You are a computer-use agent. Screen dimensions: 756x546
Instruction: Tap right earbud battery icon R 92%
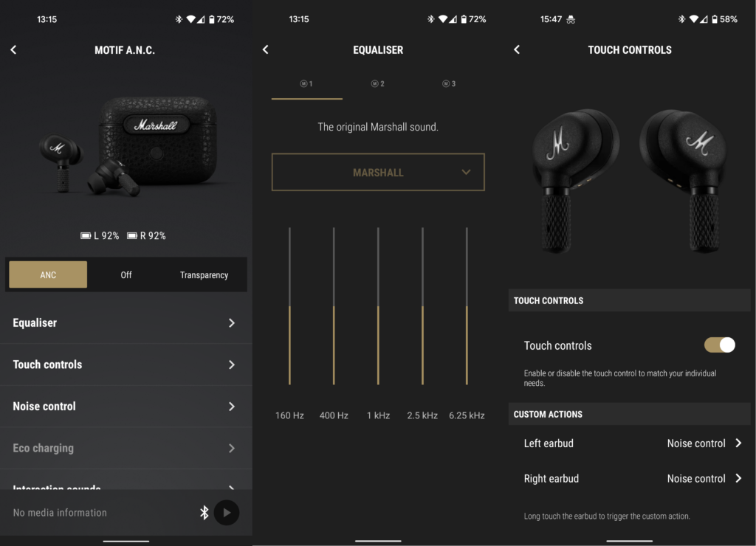click(x=132, y=235)
